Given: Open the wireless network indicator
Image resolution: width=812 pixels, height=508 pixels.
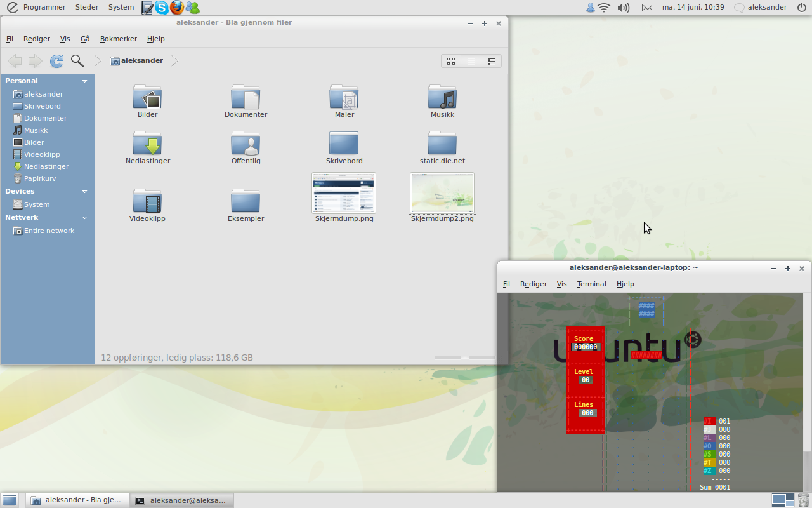Looking at the screenshot, I should (x=604, y=8).
